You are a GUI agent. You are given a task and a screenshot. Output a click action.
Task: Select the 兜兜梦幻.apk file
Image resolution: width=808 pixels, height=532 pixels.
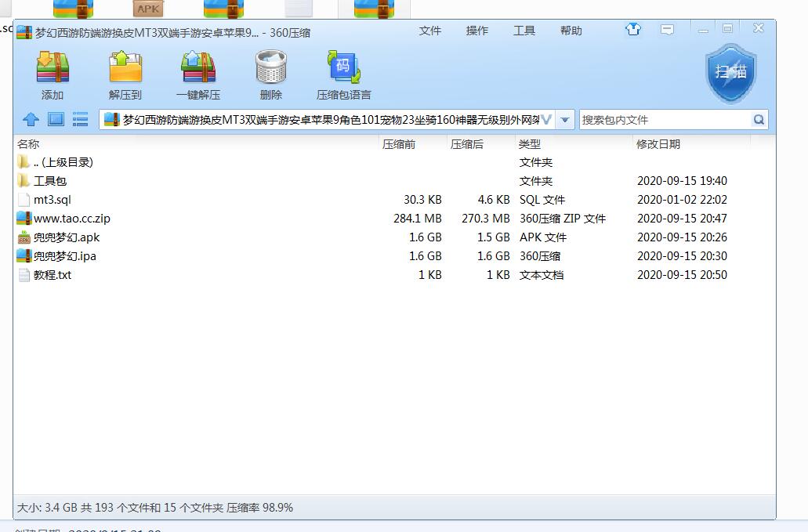click(67, 237)
